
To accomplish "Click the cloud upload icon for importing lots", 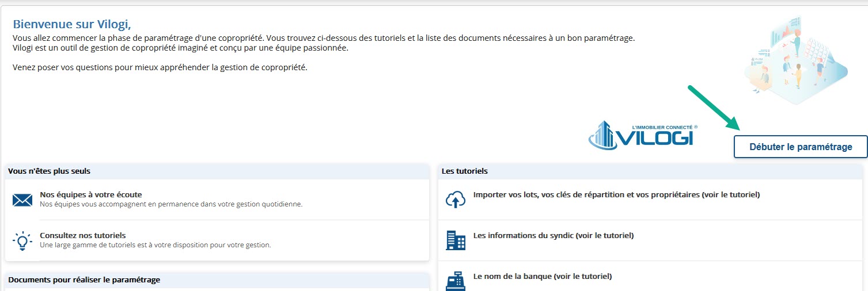I will 456,200.
